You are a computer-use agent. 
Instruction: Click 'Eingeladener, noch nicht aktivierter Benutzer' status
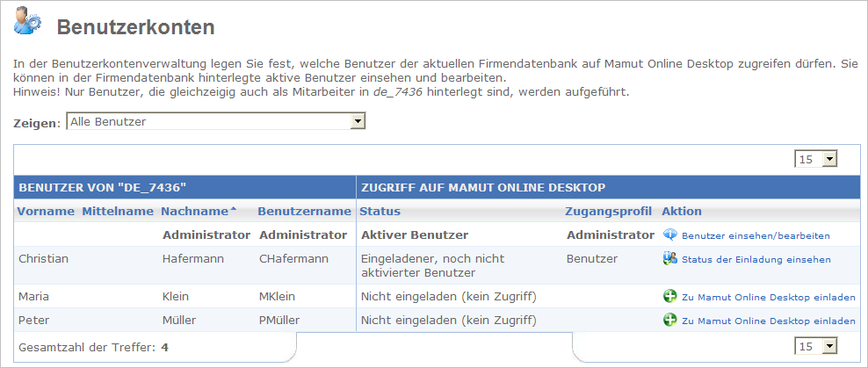pyautogui.click(x=432, y=265)
